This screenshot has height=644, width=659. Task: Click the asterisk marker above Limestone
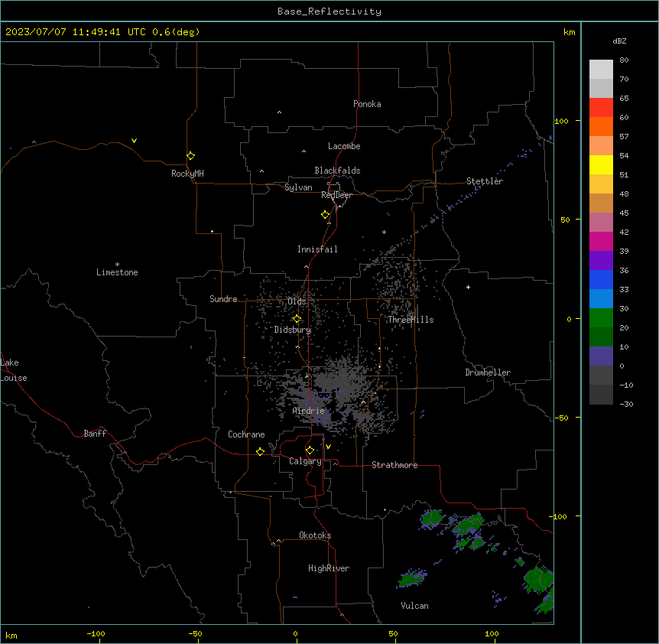(x=117, y=265)
